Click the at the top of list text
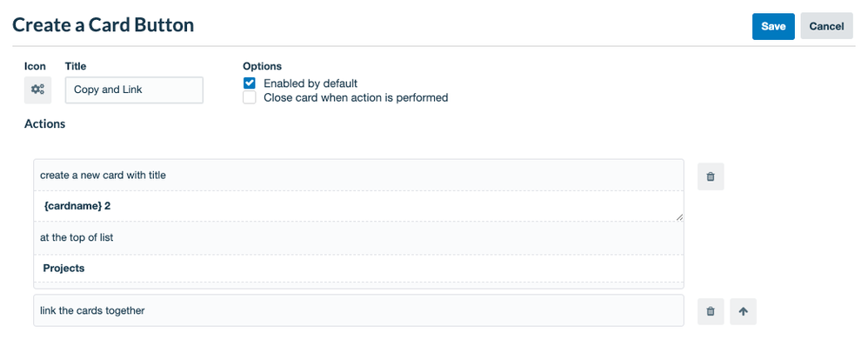The height and width of the screenshot is (339, 868). click(x=77, y=238)
